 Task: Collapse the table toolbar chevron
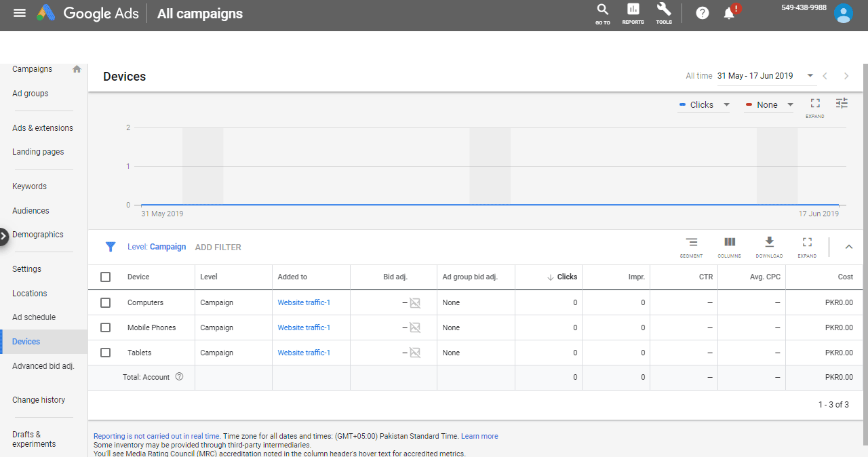(x=848, y=247)
